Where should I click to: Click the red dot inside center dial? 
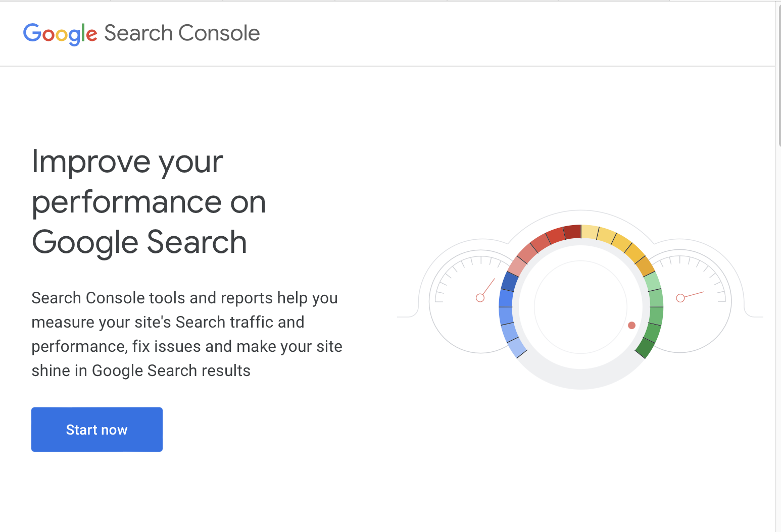click(631, 326)
